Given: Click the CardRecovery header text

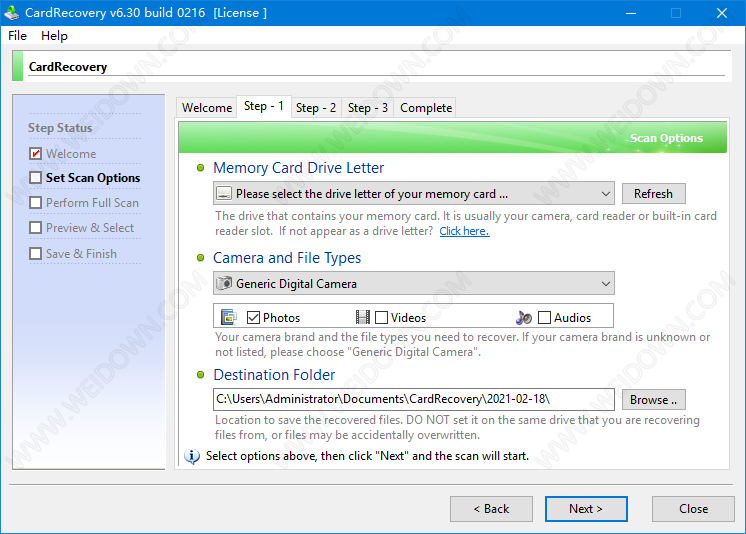Looking at the screenshot, I should tap(68, 67).
